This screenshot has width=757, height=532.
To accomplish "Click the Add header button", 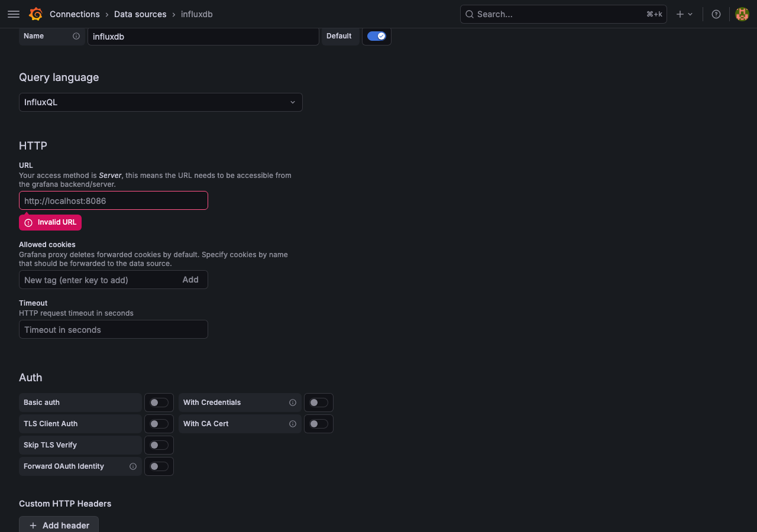I will click(59, 525).
